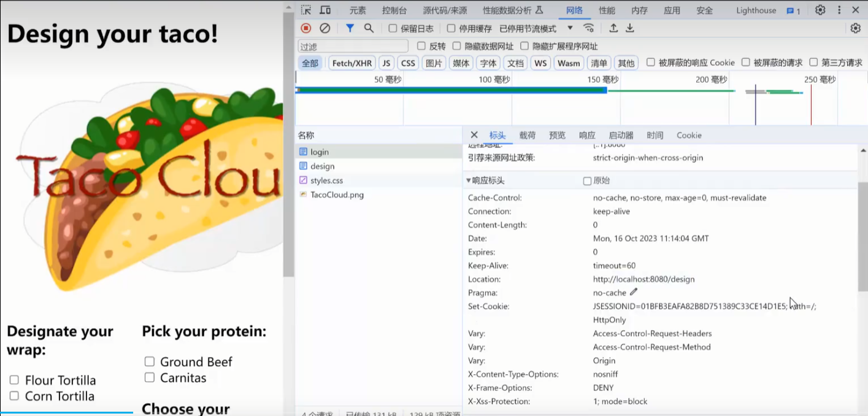Clear the network log
Viewport: 868px width, 416px height.
coord(325,28)
